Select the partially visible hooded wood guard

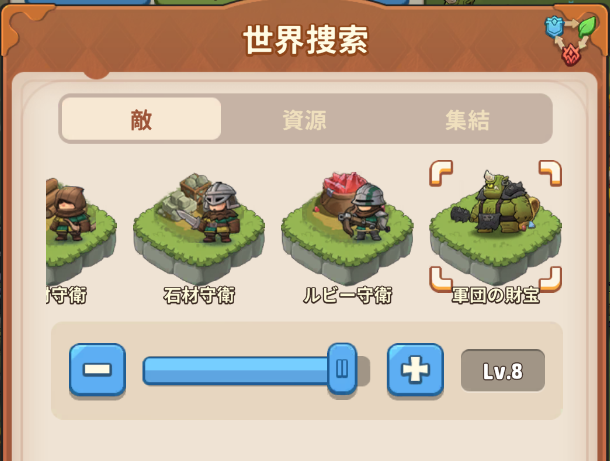click(81, 230)
